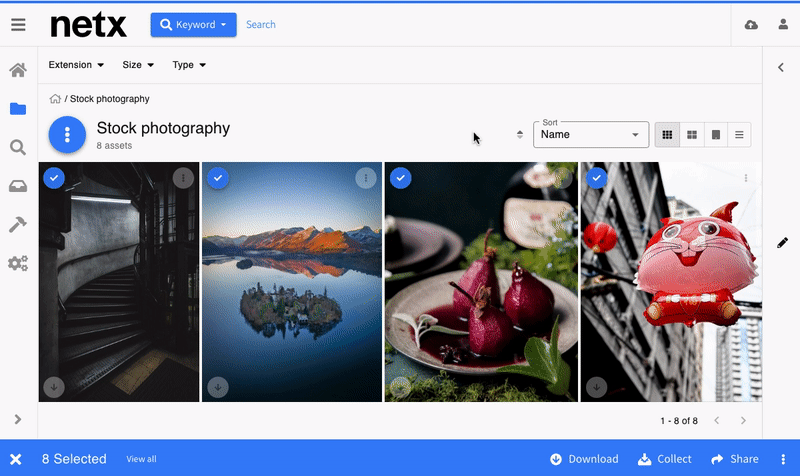The image size is (800, 476).
Task: Open the hammer tools sidebar icon
Action: pos(18,224)
